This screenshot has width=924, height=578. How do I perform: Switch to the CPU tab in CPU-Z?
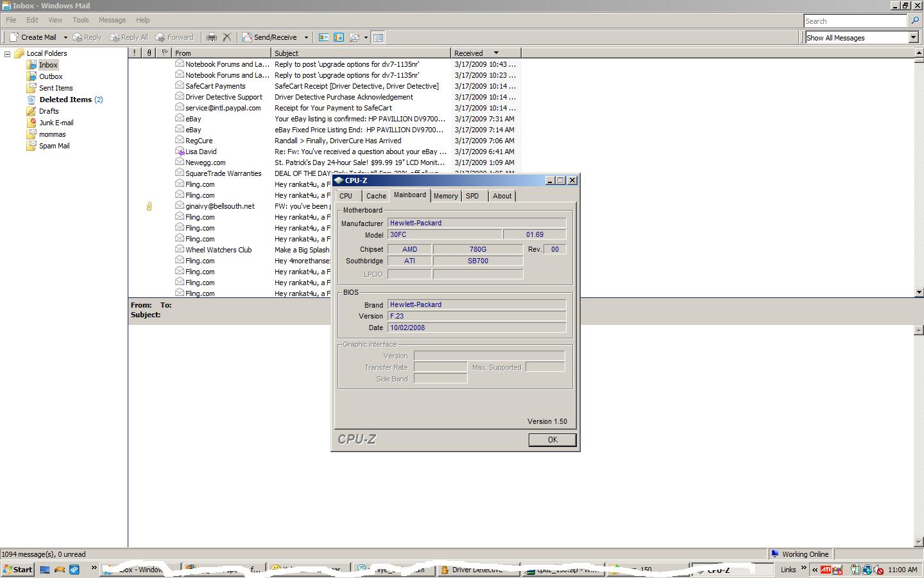click(x=346, y=196)
